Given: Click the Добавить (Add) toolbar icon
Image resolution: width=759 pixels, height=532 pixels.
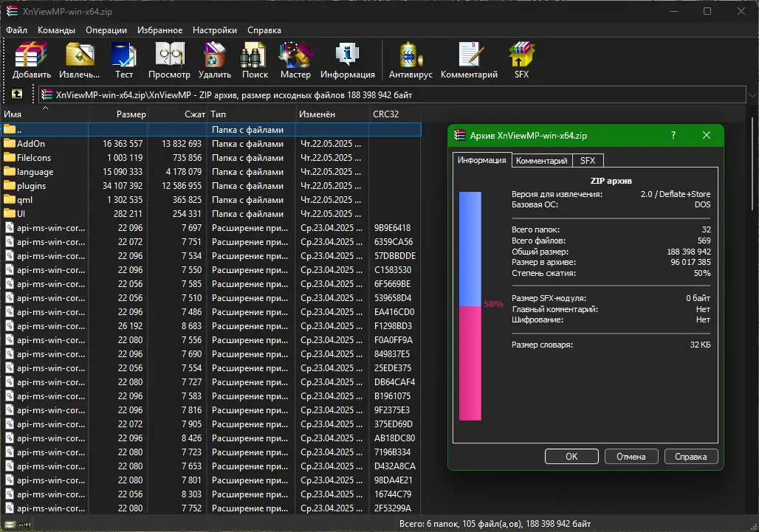Looking at the screenshot, I should (31, 60).
